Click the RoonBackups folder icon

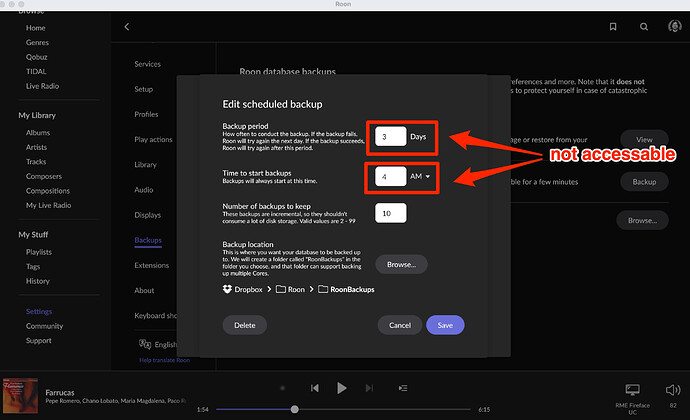point(323,289)
